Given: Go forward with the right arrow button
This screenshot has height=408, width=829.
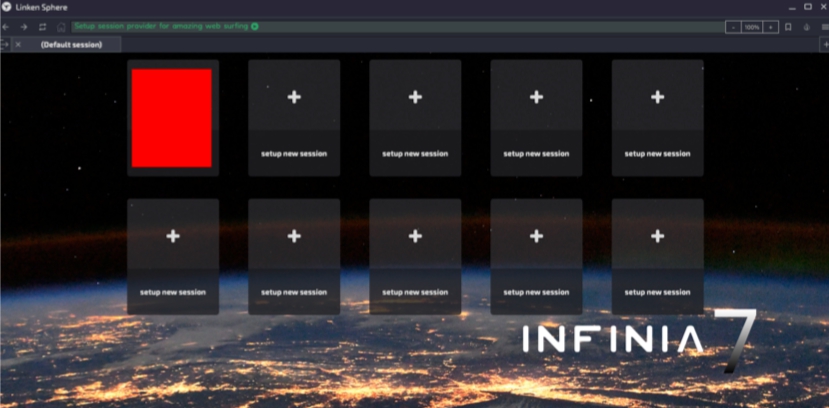Looking at the screenshot, I should click(x=24, y=27).
